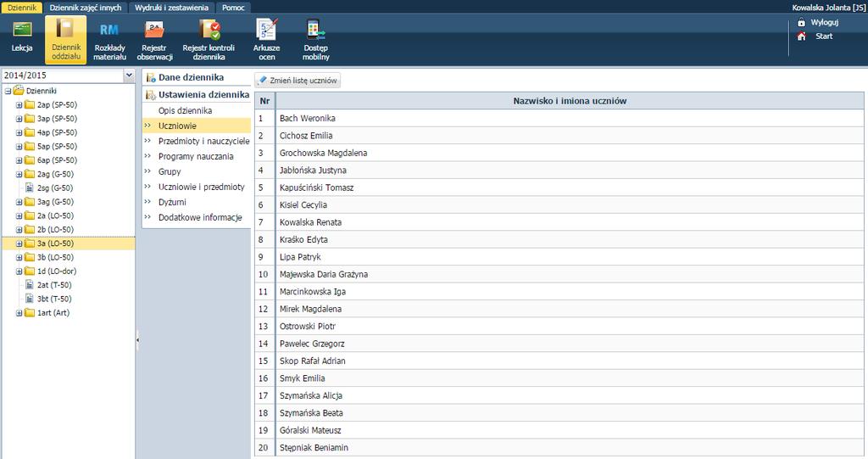Click Nazwisko i imiona uczniów column header
This screenshot has width=868, height=459.
(x=570, y=101)
